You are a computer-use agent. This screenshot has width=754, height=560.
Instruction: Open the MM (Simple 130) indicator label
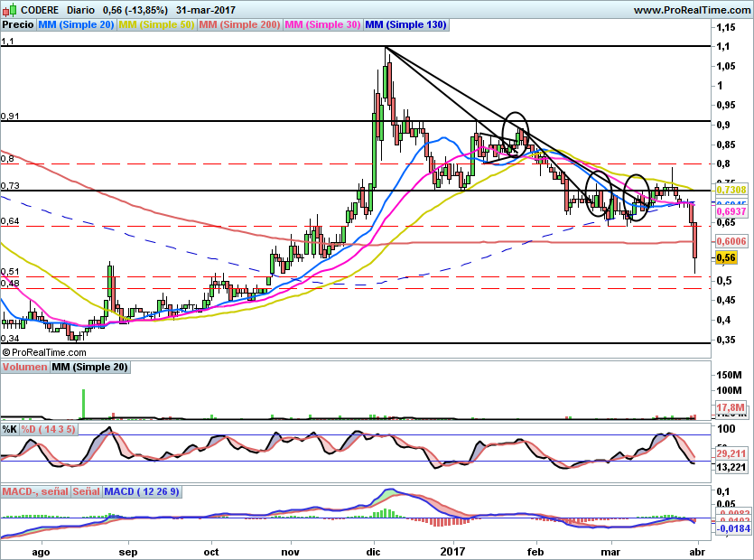tap(405, 25)
